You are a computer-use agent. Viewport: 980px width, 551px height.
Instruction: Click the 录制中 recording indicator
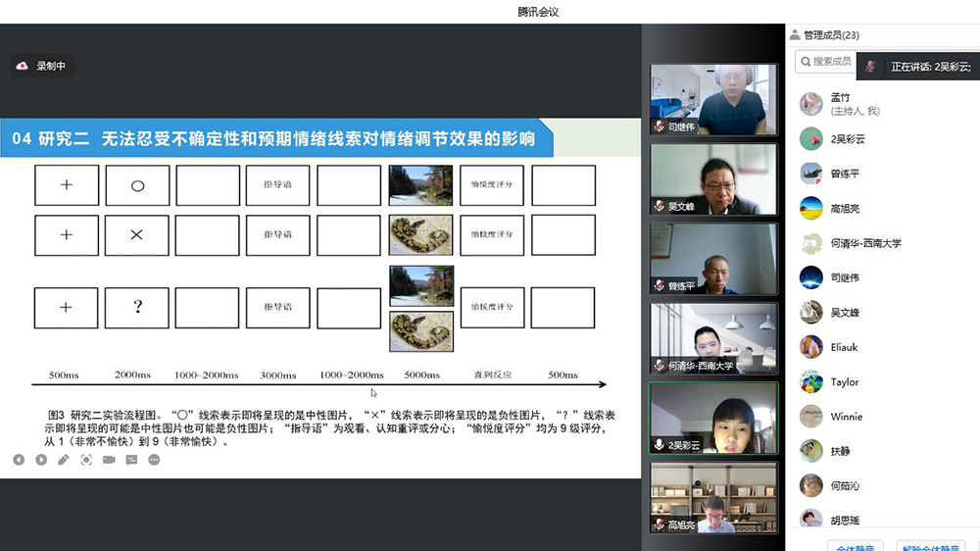click(x=42, y=66)
